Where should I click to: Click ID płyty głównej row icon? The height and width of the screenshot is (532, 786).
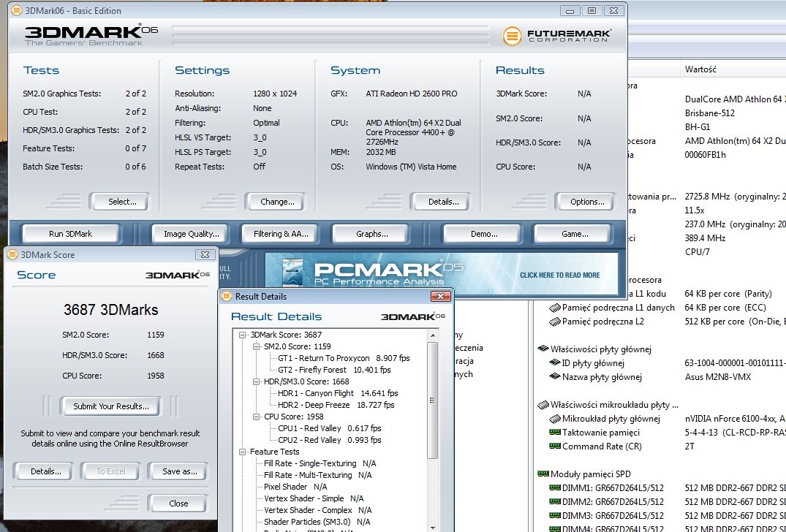pos(554,362)
